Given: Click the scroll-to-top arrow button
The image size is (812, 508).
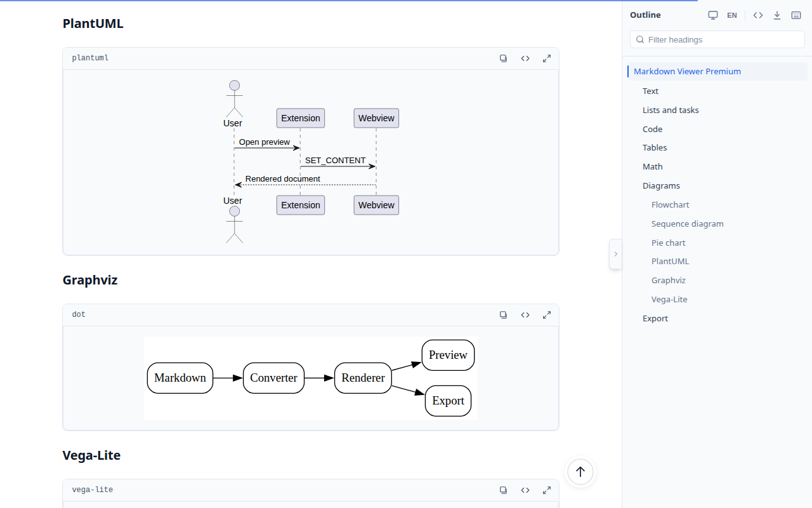Looking at the screenshot, I should tap(580, 472).
